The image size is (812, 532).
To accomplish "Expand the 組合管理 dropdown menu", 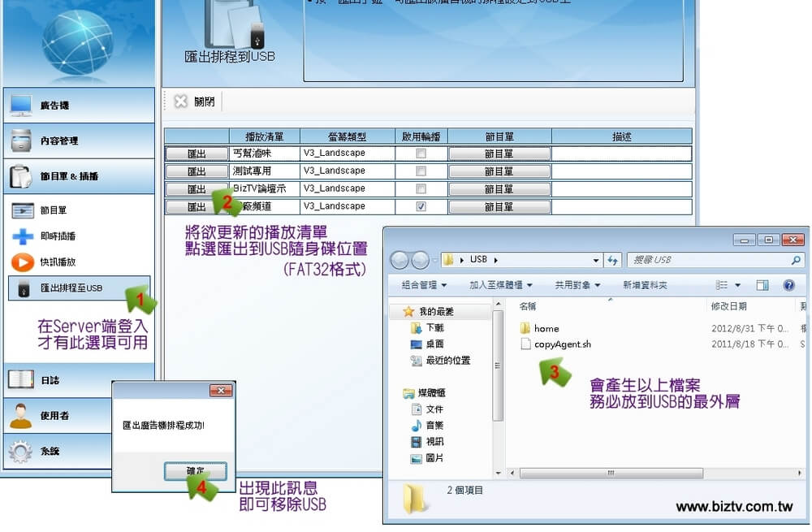I will [430, 285].
